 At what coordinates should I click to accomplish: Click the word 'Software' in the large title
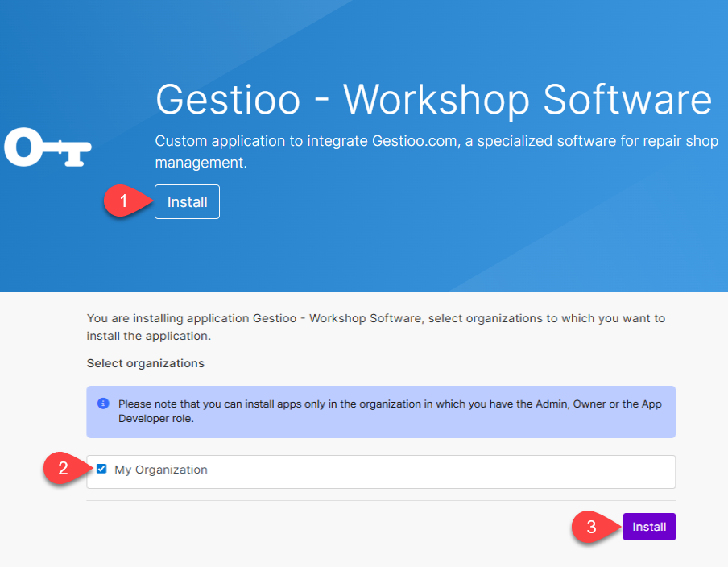click(627, 100)
